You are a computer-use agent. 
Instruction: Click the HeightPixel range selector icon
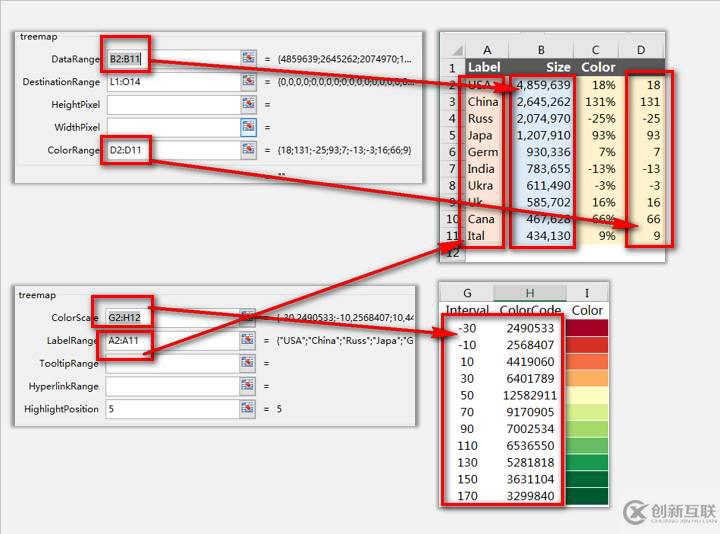pyautogui.click(x=248, y=104)
